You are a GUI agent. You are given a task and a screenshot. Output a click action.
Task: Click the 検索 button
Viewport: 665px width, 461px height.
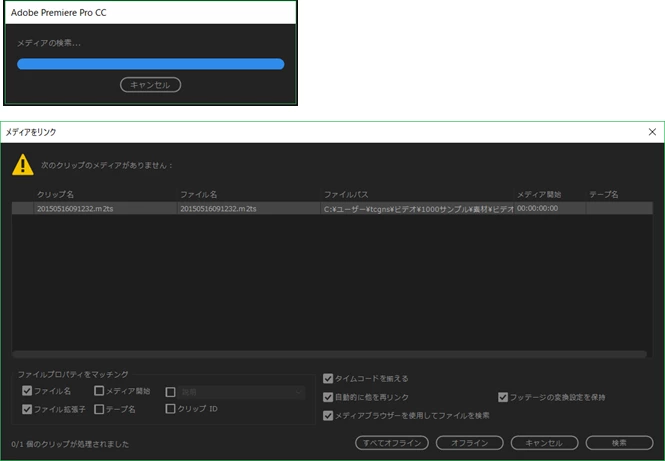pos(619,443)
